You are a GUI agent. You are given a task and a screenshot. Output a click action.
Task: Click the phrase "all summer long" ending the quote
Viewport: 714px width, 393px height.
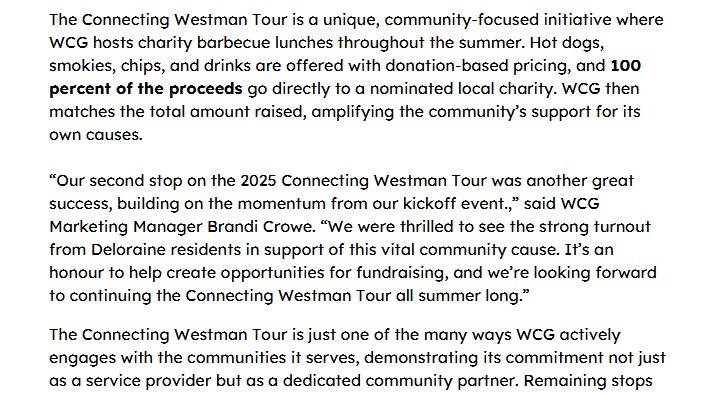click(458, 296)
